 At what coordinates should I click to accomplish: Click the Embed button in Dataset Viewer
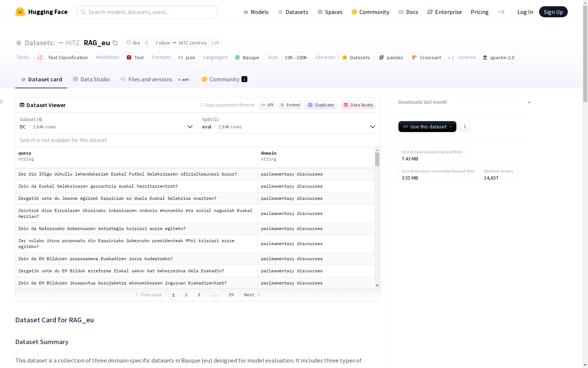(x=290, y=105)
